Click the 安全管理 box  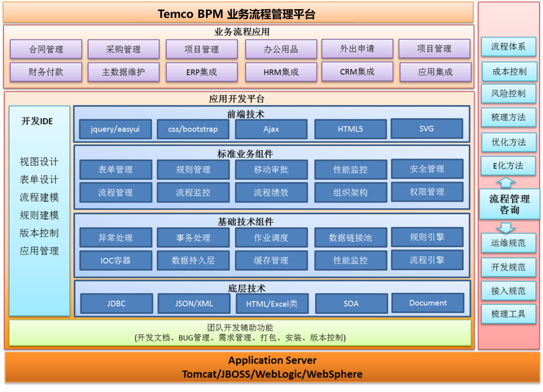click(x=427, y=169)
